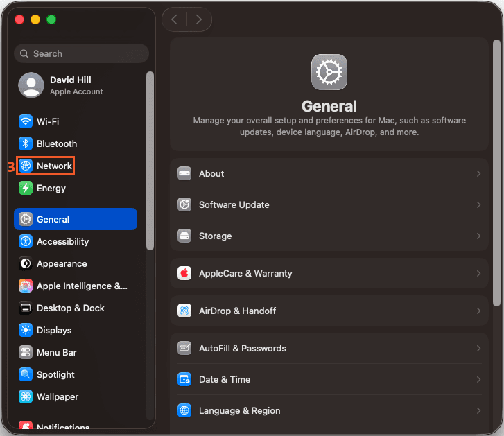Click the sidebar vertical scrollbar

click(x=150, y=161)
